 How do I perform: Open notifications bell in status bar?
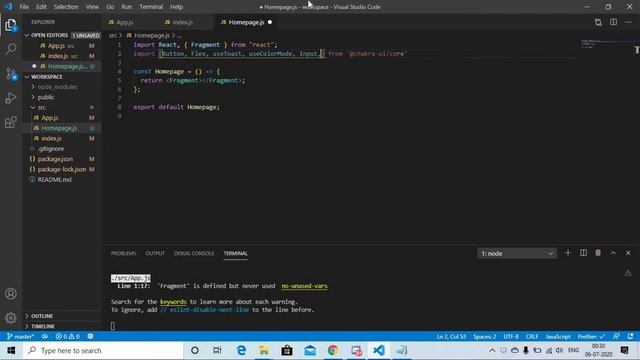tap(631, 336)
